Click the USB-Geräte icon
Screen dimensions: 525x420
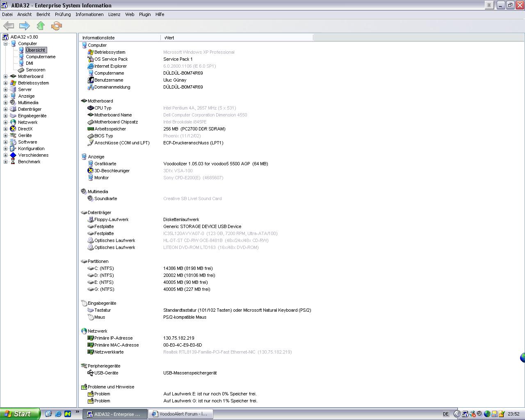[x=91, y=373]
